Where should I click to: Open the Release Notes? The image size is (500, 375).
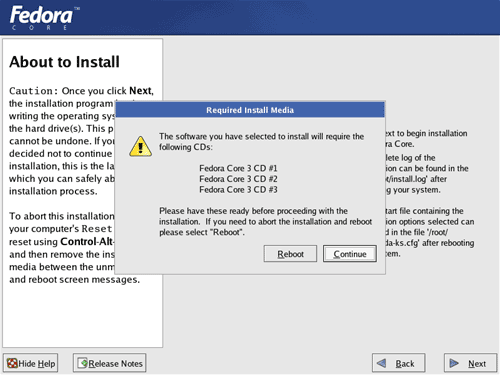[x=109, y=363]
